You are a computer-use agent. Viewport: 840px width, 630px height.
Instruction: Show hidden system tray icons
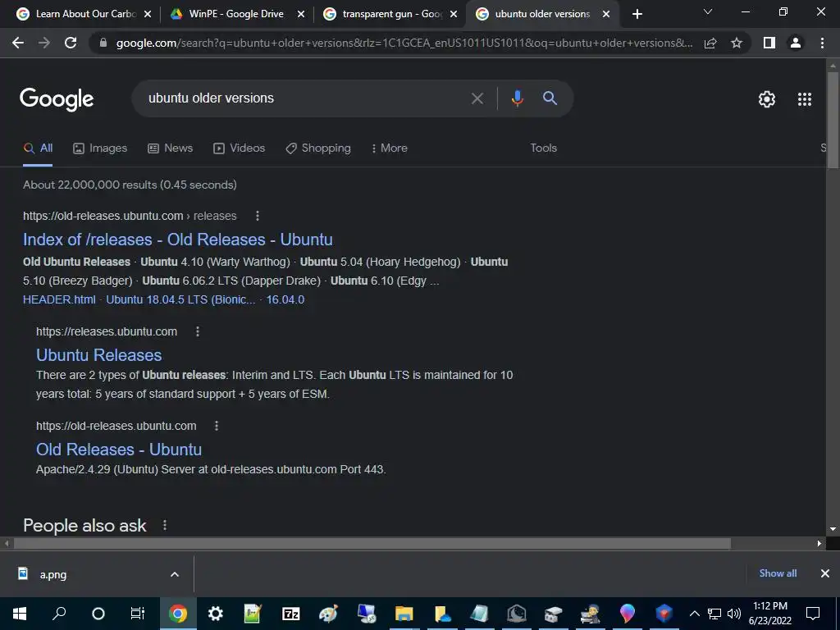point(694,614)
